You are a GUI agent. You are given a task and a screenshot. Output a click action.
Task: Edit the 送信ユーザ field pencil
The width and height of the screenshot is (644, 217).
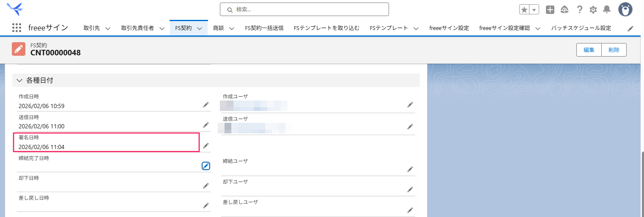pyautogui.click(x=410, y=126)
